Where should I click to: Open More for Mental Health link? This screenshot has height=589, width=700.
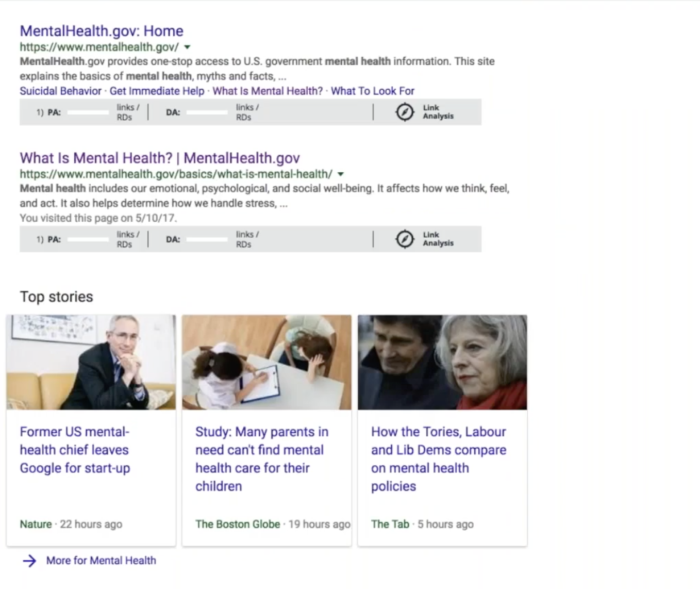click(101, 561)
